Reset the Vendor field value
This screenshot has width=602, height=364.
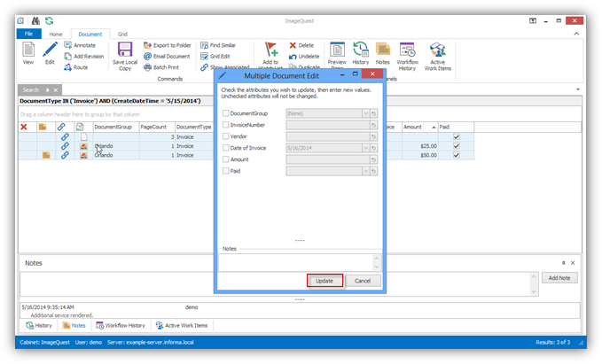coord(373,136)
